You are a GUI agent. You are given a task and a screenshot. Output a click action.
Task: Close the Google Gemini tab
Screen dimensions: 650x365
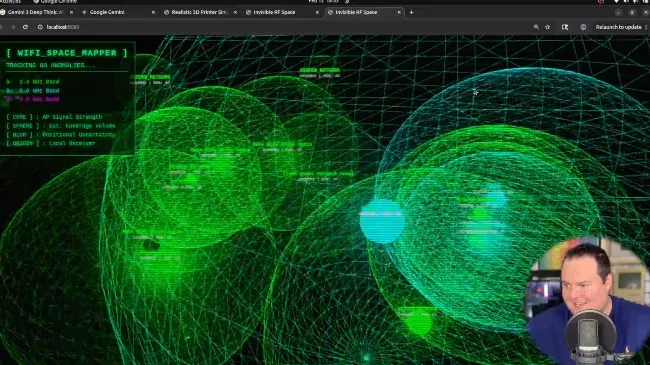click(x=153, y=12)
